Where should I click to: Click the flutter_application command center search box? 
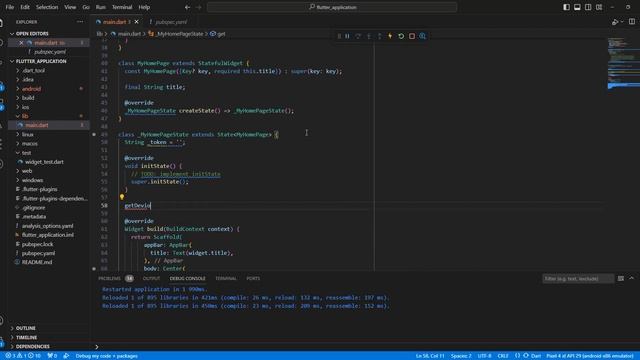tap(332, 7)
